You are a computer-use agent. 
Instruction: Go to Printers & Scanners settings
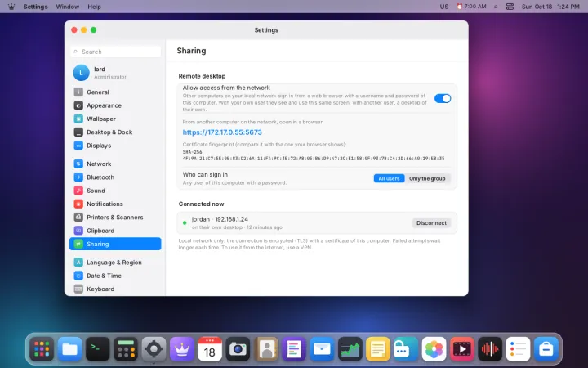coord(115,217)
